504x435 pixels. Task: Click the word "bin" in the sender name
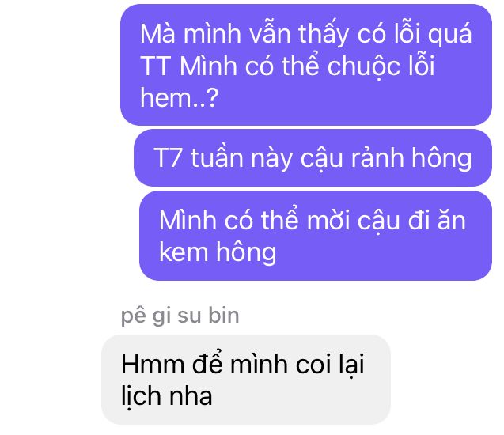(x=224, y=315)
